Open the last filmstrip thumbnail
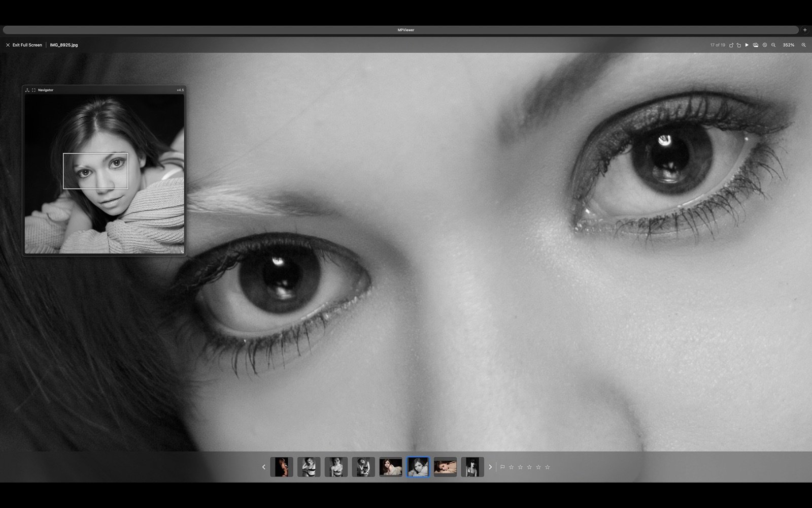This screenshot has width=812, height=508. coord(472,467)
